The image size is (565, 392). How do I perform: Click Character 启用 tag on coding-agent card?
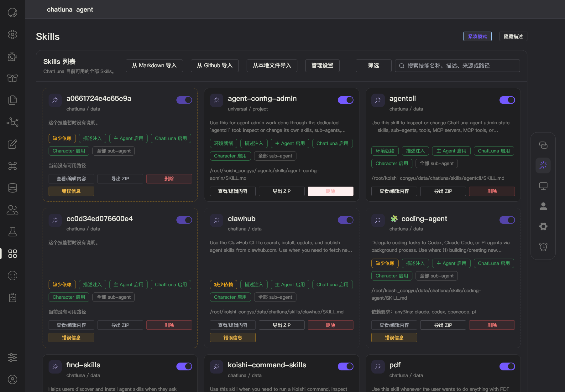392,276
